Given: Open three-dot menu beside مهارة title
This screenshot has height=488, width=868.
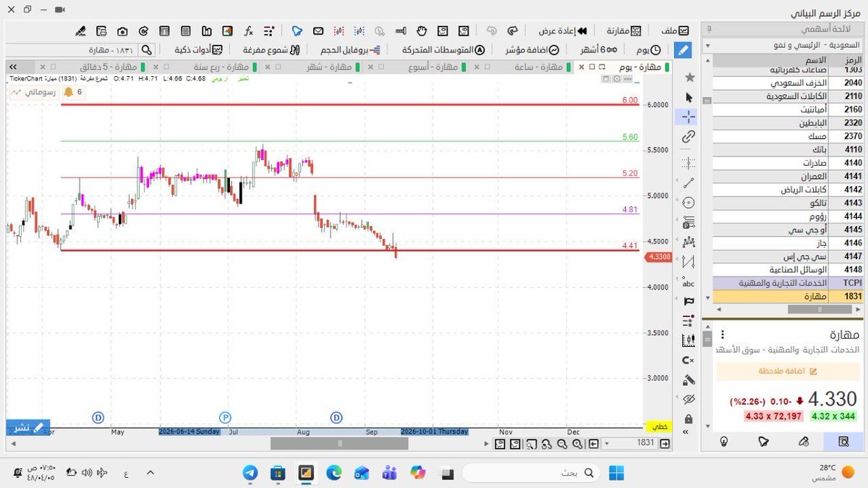Looking at the screenshot, I should coord(721,336).
